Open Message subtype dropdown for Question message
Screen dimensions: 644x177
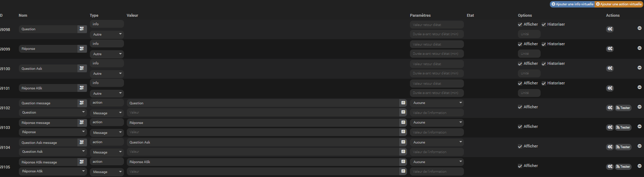[107, 113]
